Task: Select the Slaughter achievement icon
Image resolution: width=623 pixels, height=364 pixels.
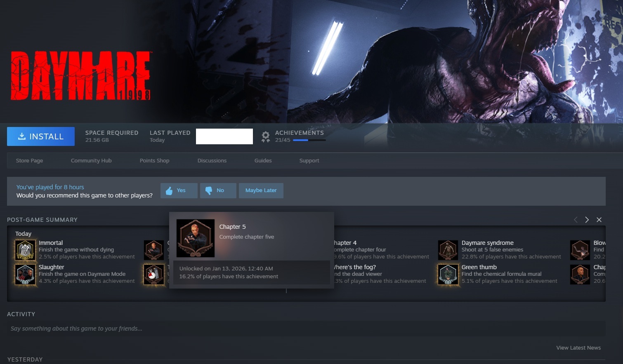Action: [25, 275]
